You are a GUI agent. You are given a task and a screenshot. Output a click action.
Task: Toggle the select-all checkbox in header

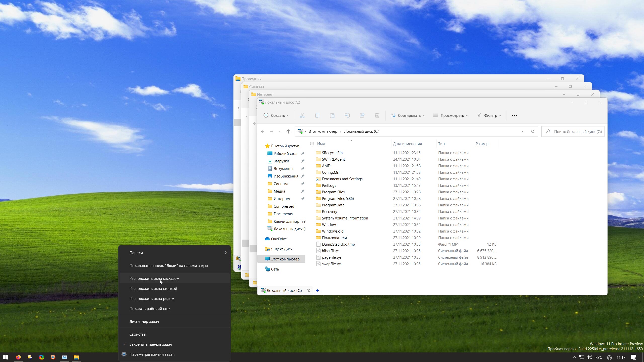(312, 144)
